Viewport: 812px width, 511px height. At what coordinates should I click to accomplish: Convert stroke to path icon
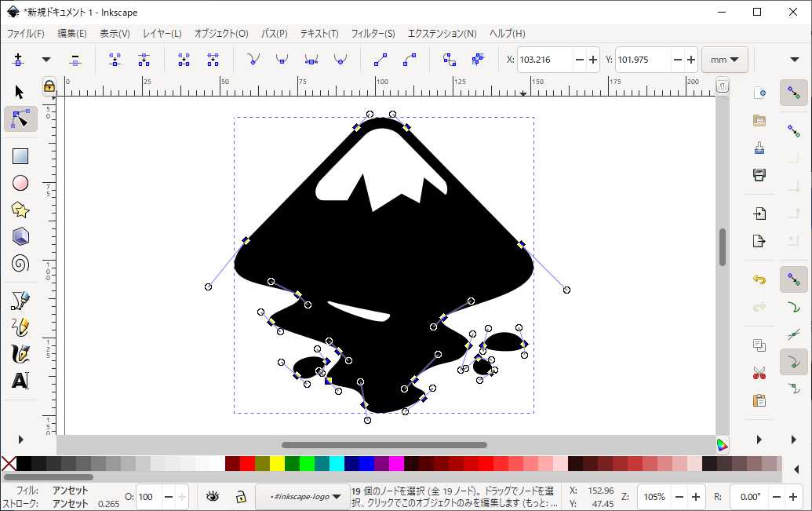478,60
